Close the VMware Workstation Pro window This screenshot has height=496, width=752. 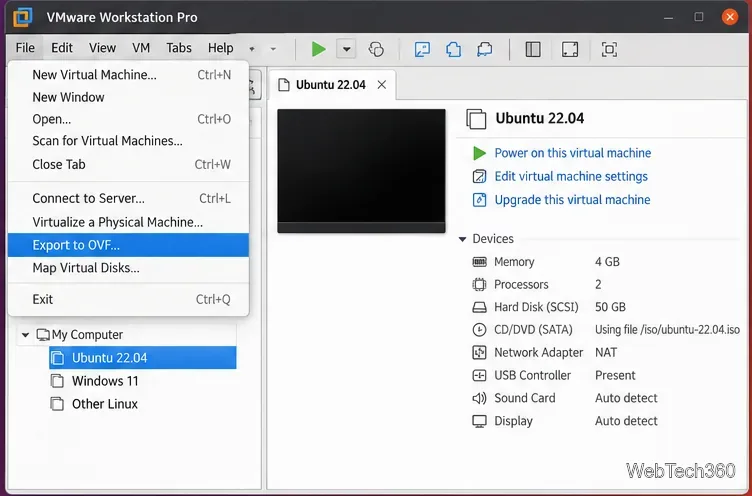pyautogui.click(x=729, y=17)
